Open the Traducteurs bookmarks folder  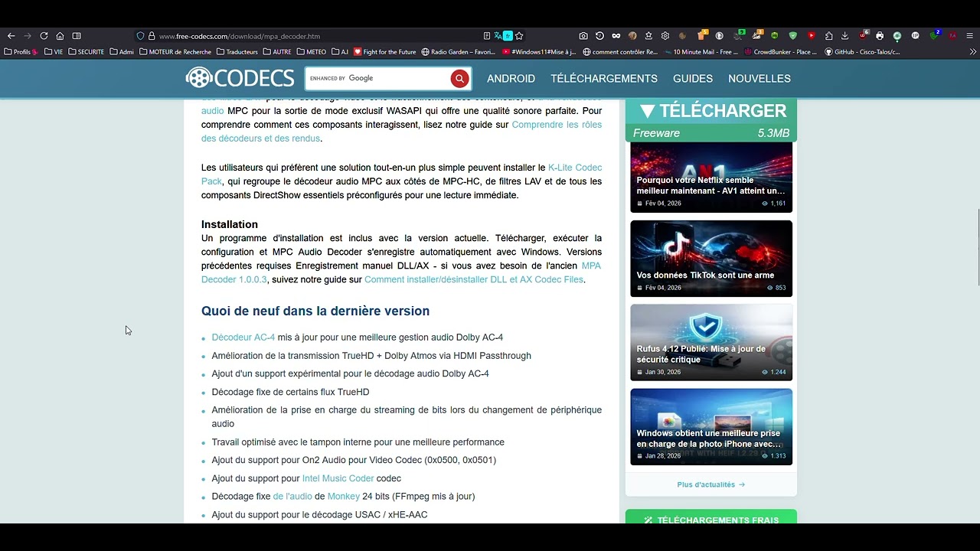237,52
